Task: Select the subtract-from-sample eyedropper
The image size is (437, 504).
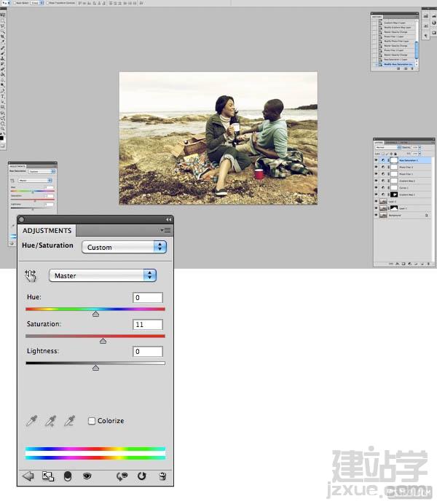Action: pyautogui.click(x=69, y=420)
